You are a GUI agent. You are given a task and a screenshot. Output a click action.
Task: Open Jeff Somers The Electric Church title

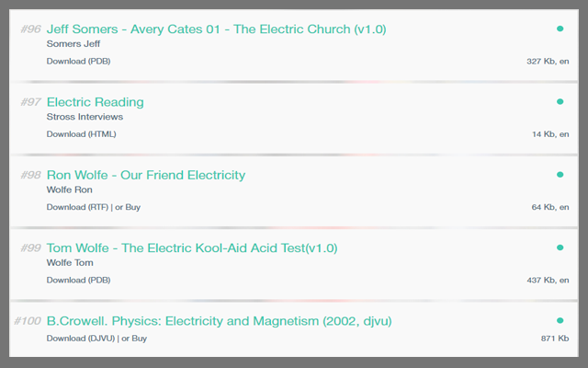coord(216,29)
